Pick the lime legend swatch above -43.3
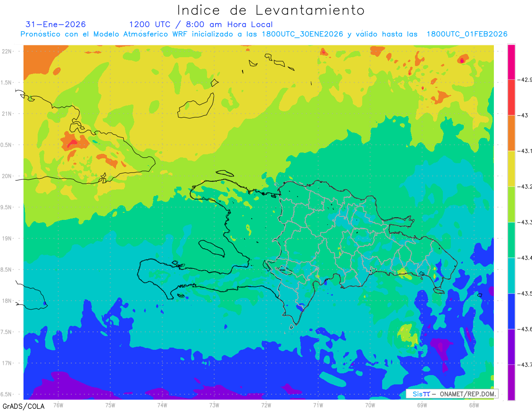The height and width of the screenshot is (411, 532). (511, 204)
